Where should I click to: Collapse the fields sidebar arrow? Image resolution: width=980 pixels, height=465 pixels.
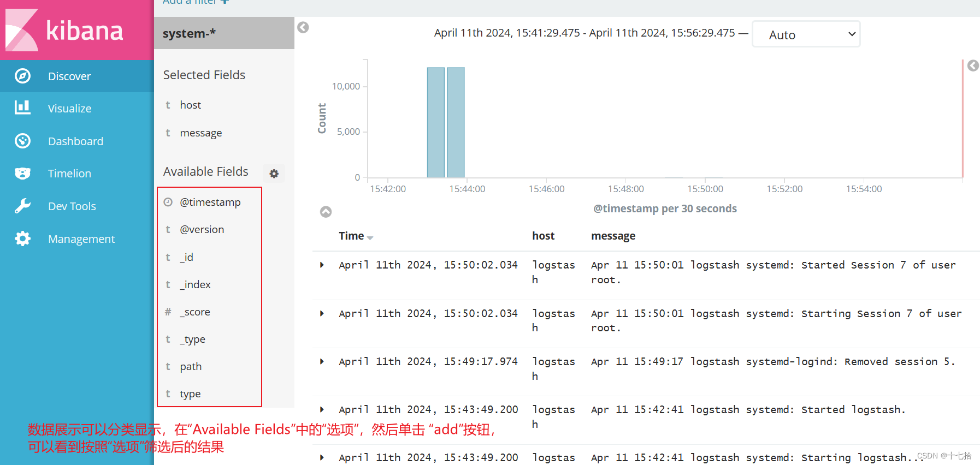[x=303, y=27]
